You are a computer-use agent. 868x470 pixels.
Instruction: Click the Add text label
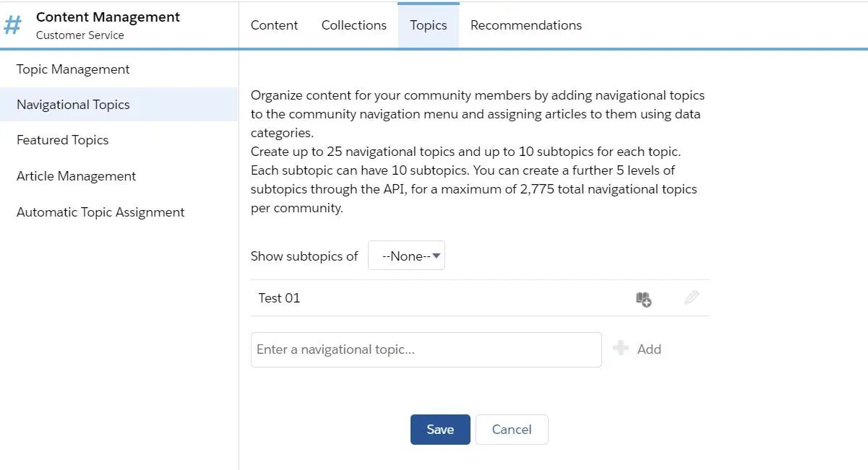649,349
